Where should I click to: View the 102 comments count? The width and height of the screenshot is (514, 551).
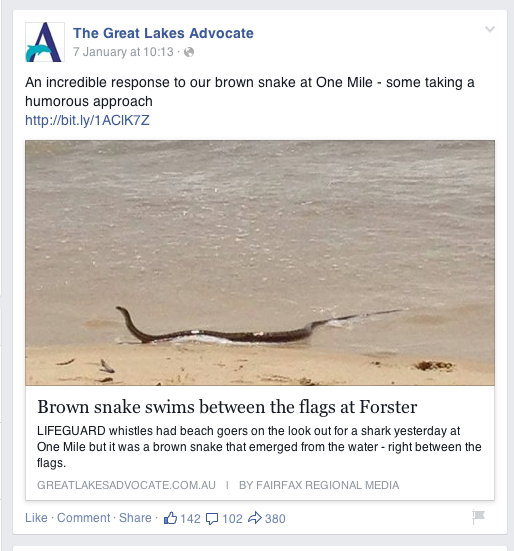(232, 519)
